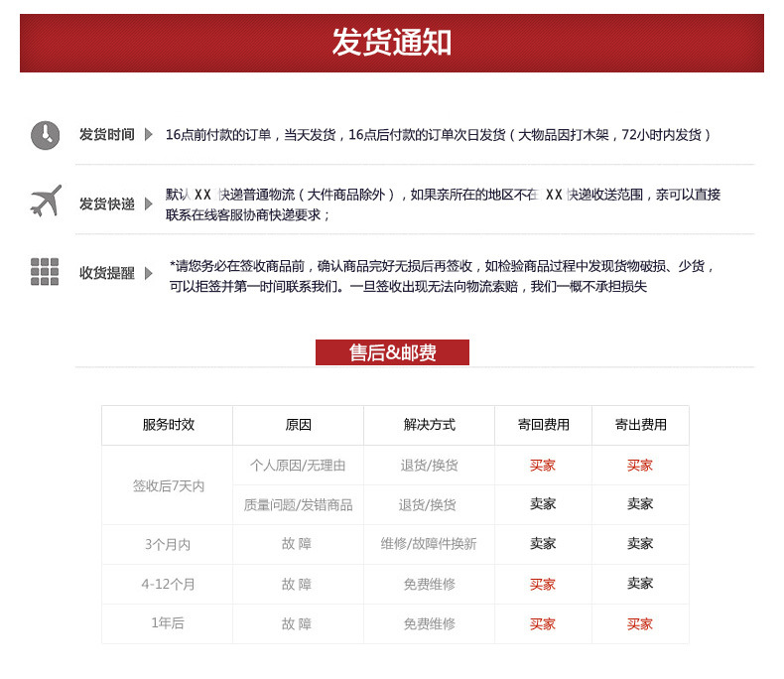The image size is (784, 679).
Task: Click 卖家 under 寄出费用 in 3个月内 row
Action: point(640,544)
